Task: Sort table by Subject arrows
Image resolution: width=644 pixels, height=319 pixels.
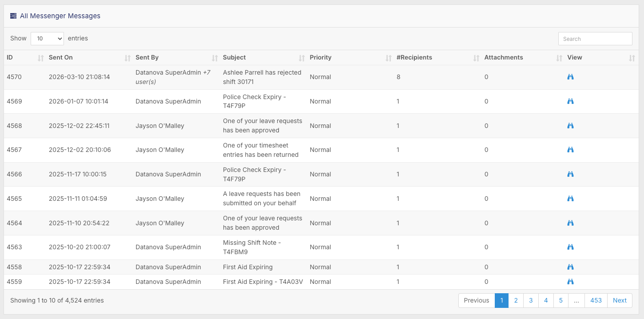Action: (302, 58)
